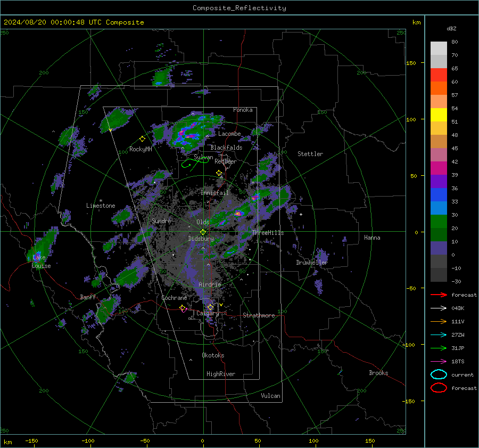The height and width of the screenshot is (448, 479).
Task: Click the Olds label
Action: 203,222
